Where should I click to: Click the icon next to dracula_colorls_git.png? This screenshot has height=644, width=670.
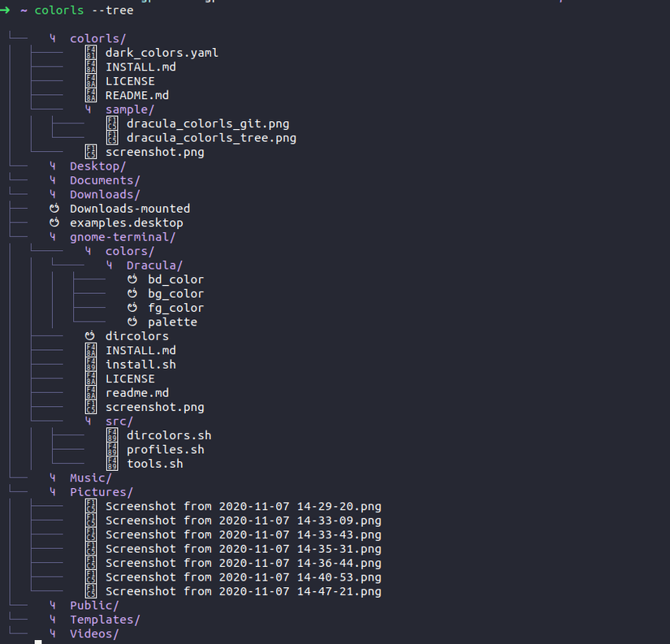pyautogui.click(x=112, y=124)
